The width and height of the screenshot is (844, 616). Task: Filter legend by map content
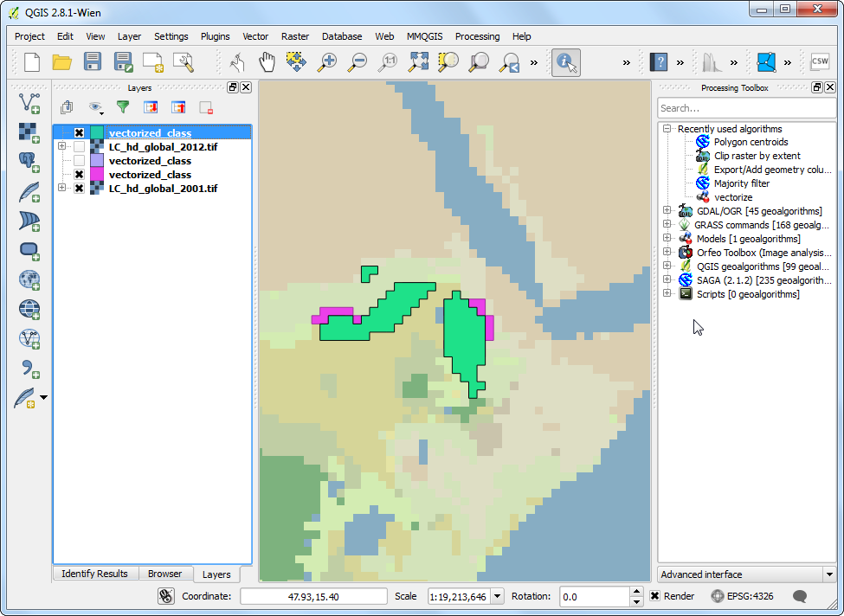(x=123, y=107)
